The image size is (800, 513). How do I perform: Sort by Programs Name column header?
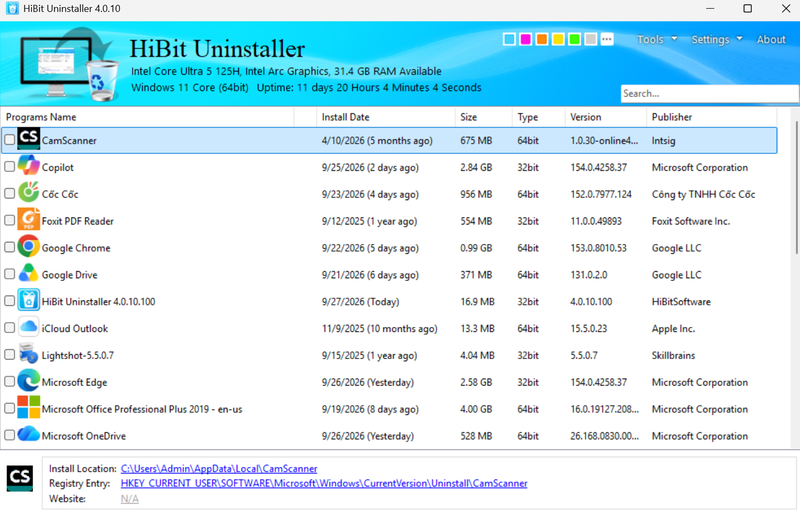pyautogui.click(x=147, y=117)
